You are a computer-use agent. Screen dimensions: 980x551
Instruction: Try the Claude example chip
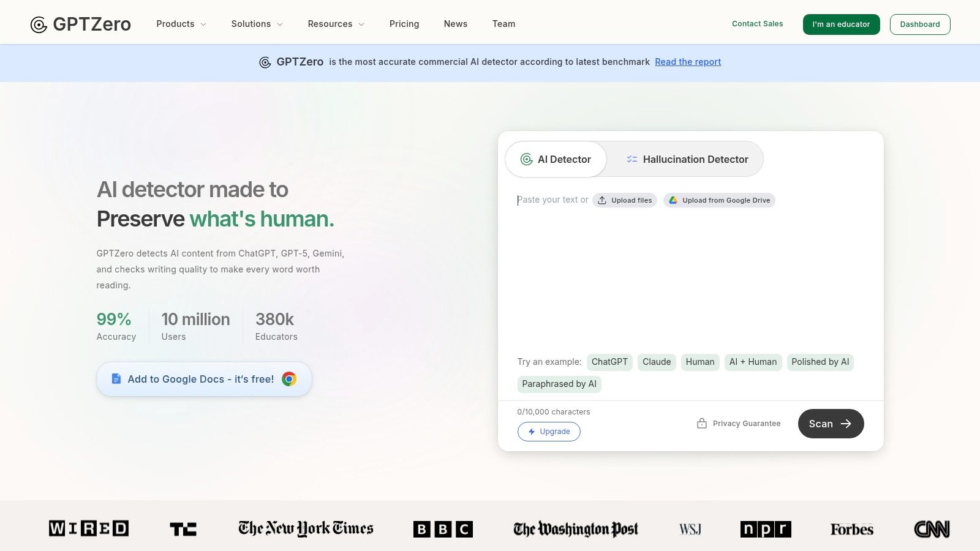(x=657, y=362)
